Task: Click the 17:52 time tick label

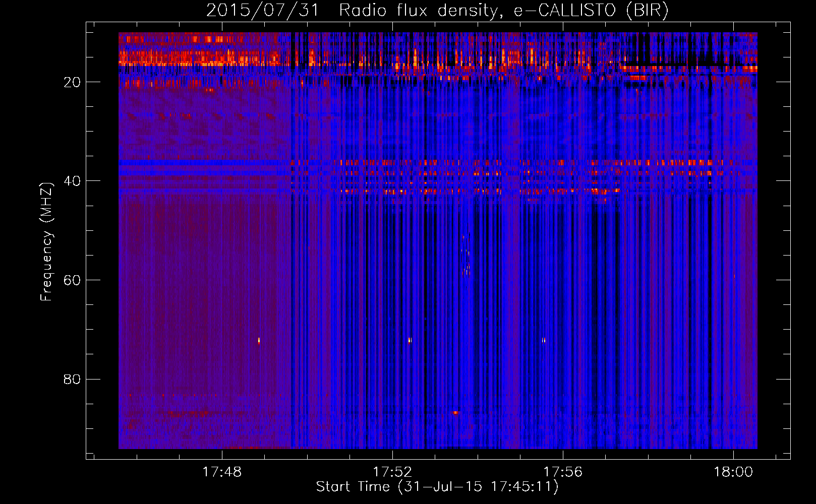Action: coord(392,472)
